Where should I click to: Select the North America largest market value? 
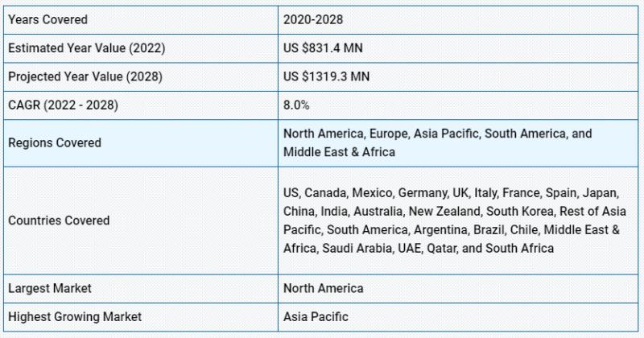(x=324, y=288)
